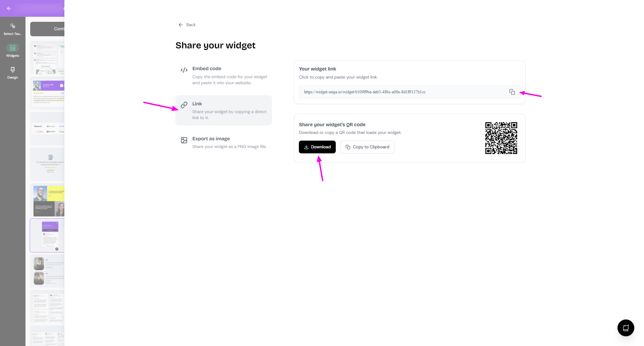Select the highlighted purple widget thumbnail
Viewport: 644px width, 346px height.
click(47, 235)
